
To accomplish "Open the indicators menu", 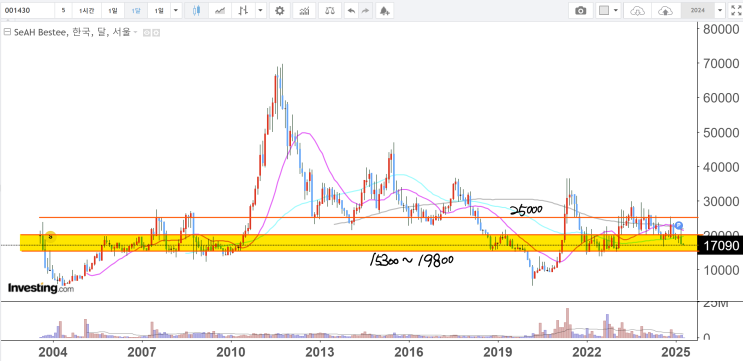I will pos(304,10).
